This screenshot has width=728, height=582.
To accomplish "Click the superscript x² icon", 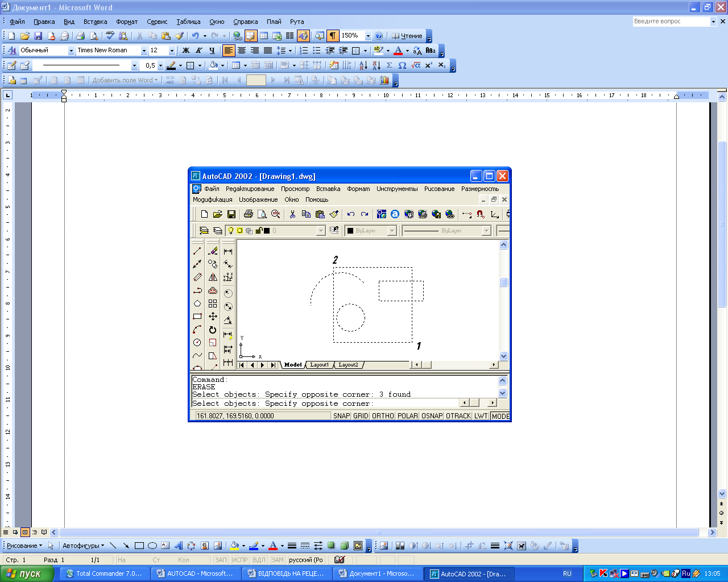I will [x=429, y=65].
